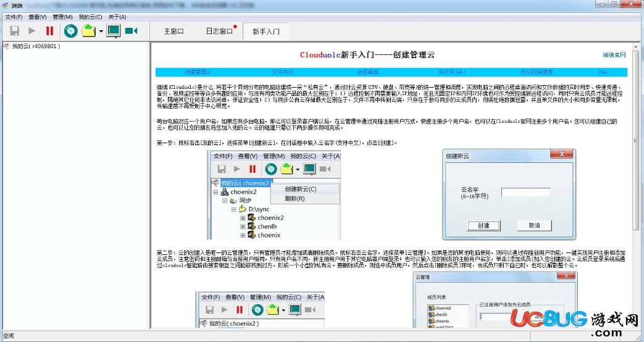Click the gray play arrow icon

coord(32,31)
